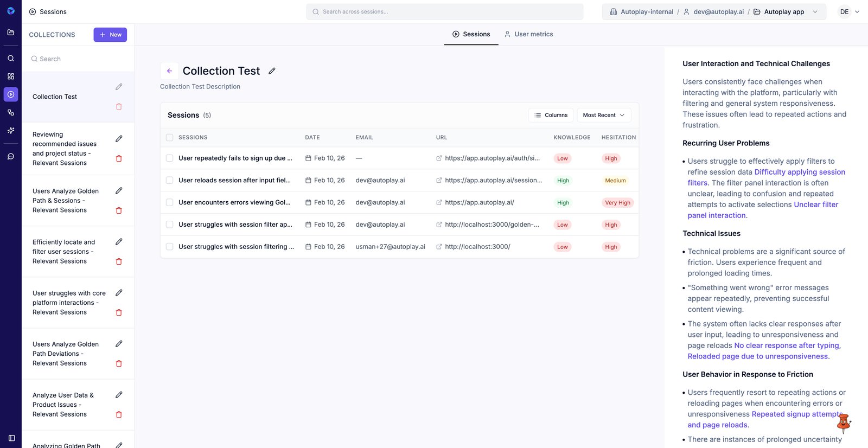868x448 pixels.
Task: Click the chat bubble icon in left sidebar
Action: (11, 157)
